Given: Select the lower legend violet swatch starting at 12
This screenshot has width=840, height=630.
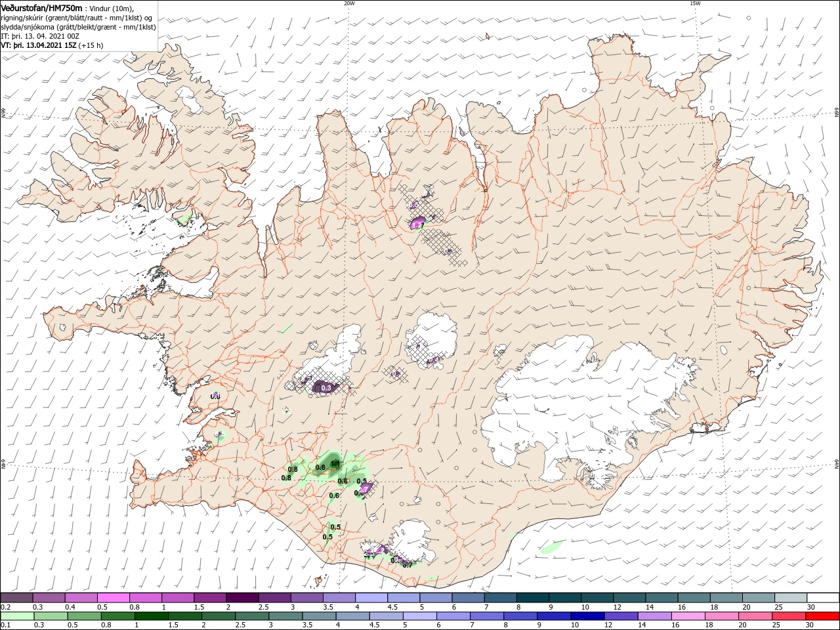Looking at the screenshot, I should pos(621,616).
